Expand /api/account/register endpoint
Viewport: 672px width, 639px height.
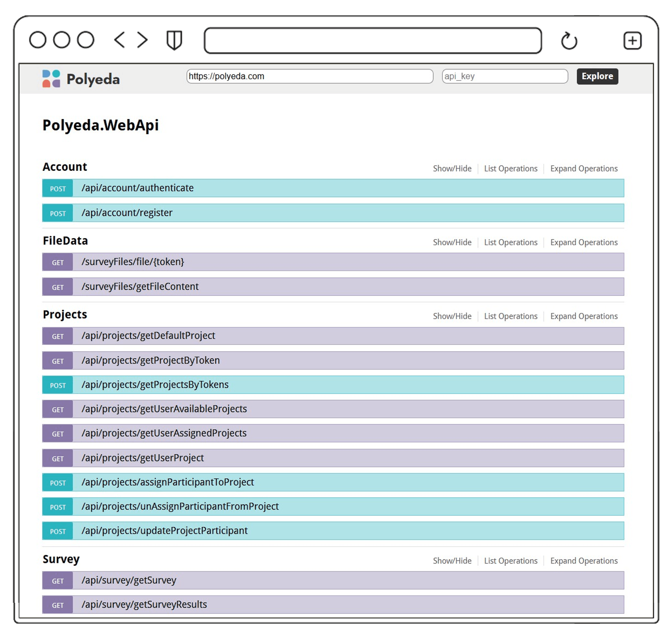(333, 213)
